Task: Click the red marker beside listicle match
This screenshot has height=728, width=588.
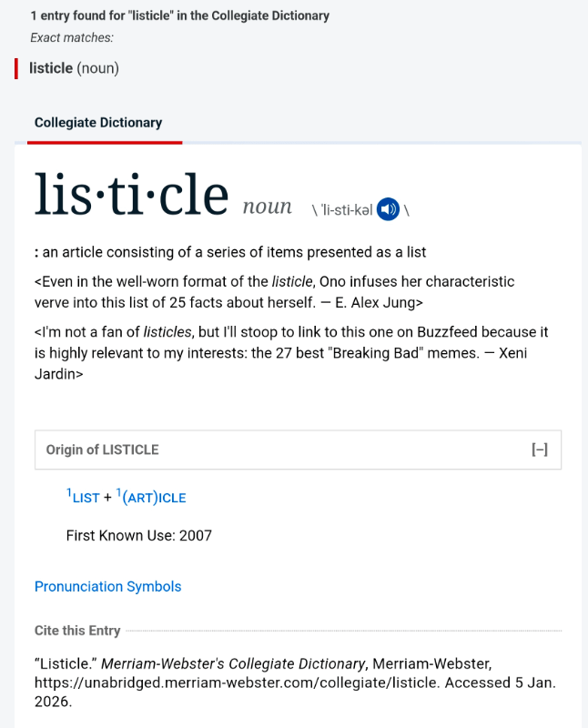Action: click(x=16, y=68)
